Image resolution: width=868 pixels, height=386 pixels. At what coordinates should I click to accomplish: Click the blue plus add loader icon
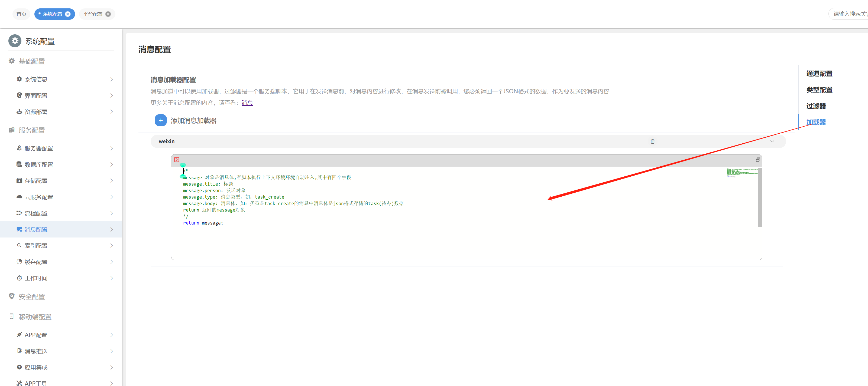click(x=161, y=120)
